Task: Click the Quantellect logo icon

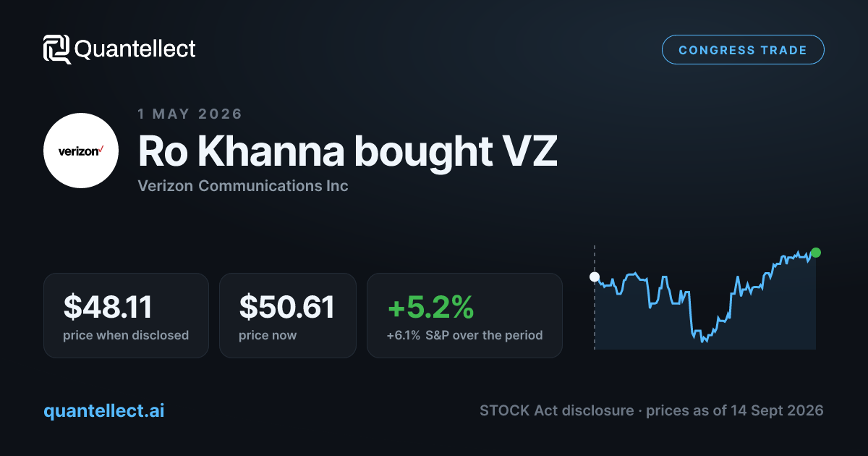Action: pos(57,49)
